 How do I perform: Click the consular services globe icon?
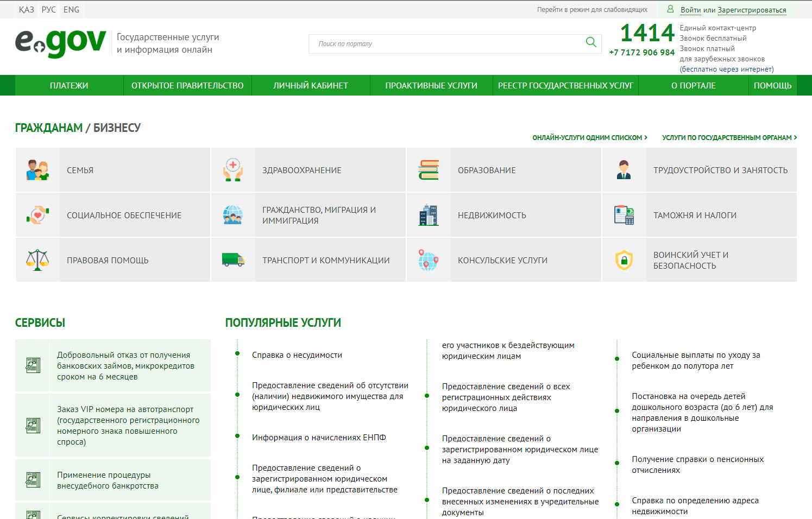429,260
